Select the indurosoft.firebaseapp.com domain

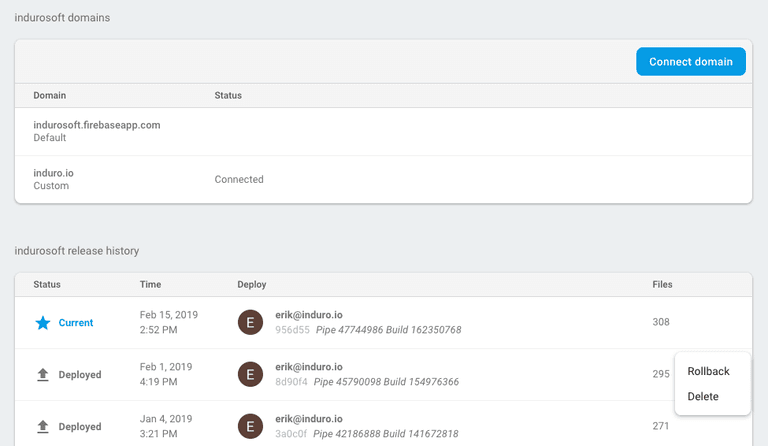97,125
